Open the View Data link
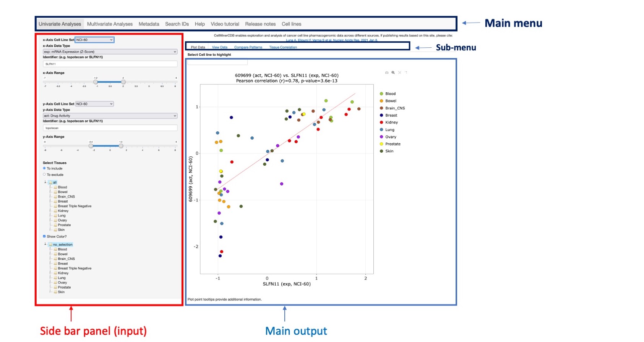 tap(219, 47)
